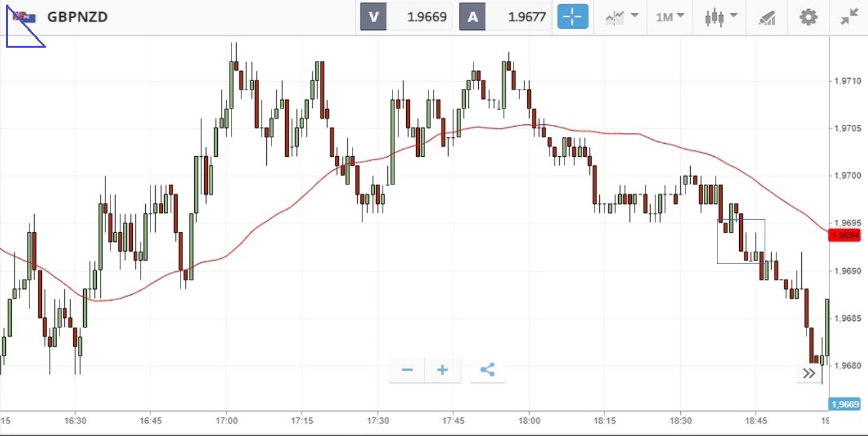Select the drawing tools pencil icon
The width and height of the screenshot is (868, 436).
point(767,18)
